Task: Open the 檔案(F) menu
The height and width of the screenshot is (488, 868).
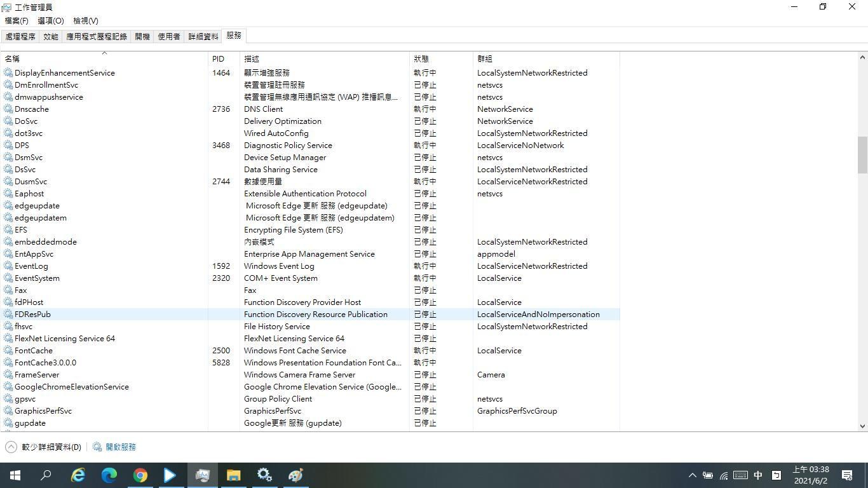Action: coord(16,20)
